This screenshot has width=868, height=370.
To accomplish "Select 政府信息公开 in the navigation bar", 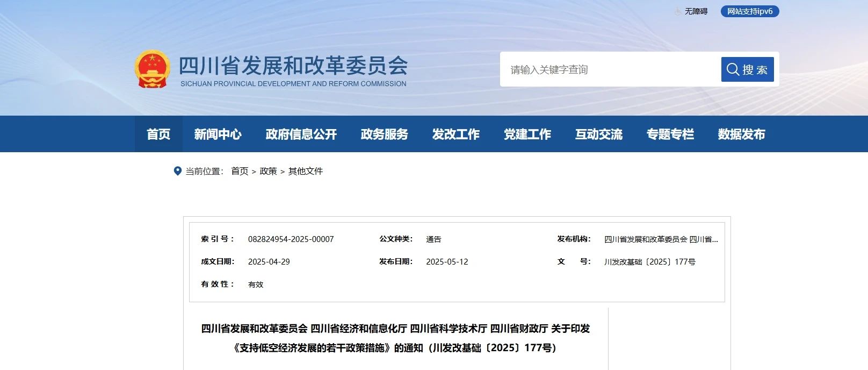I will (x=301, y=134).
